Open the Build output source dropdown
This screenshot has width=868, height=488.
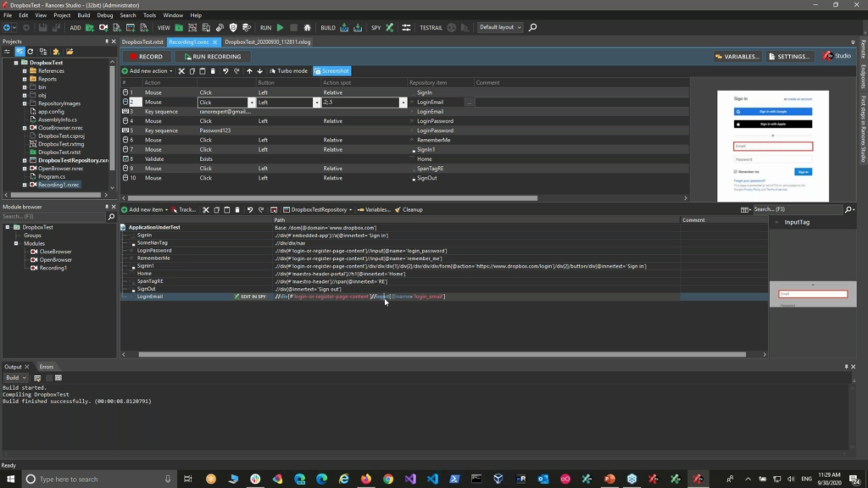pyautogui.click(x=15, y=378)
